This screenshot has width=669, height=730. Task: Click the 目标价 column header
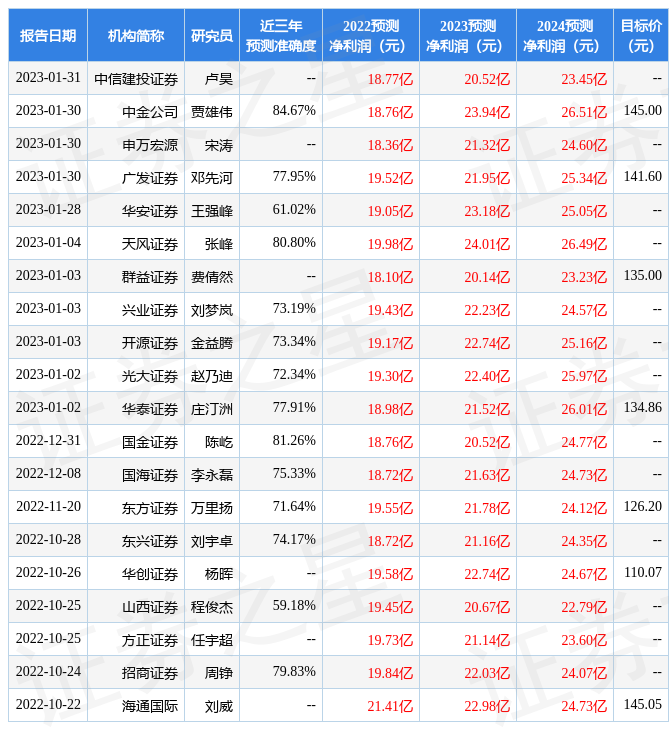pyautogui.click(x=641, y=35)
